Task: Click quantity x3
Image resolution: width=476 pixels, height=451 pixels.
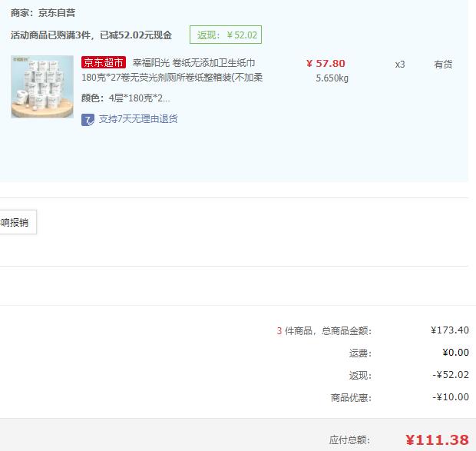Action: [400, 65]
